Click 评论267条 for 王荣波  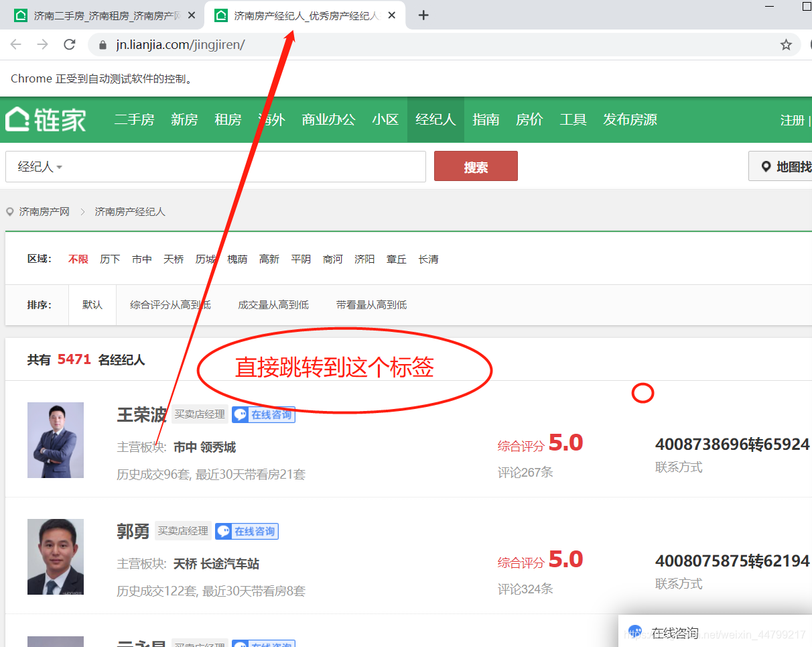525,472
